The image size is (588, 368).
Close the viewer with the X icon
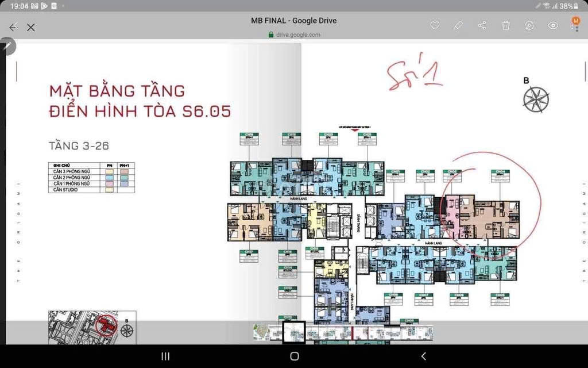(31, 27)
